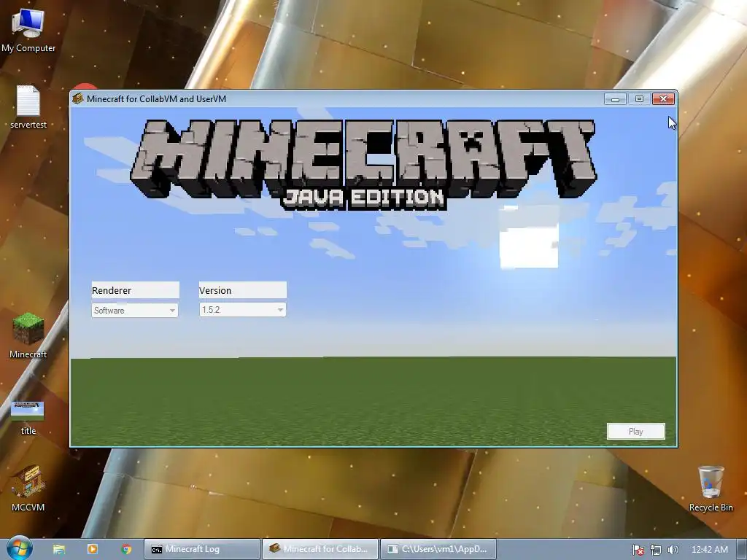Switch to Minecraft Log taskbar window
The image size is (747, 560).
(202, 549)
